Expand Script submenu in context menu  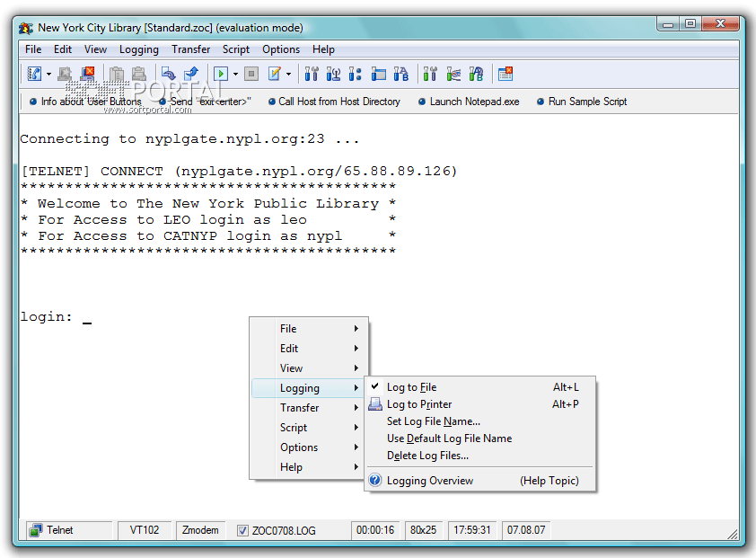click(309, 428)
